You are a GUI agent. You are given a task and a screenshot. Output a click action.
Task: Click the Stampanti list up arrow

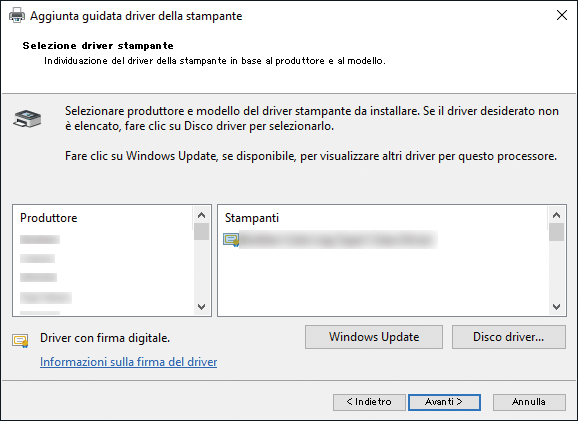556,215
